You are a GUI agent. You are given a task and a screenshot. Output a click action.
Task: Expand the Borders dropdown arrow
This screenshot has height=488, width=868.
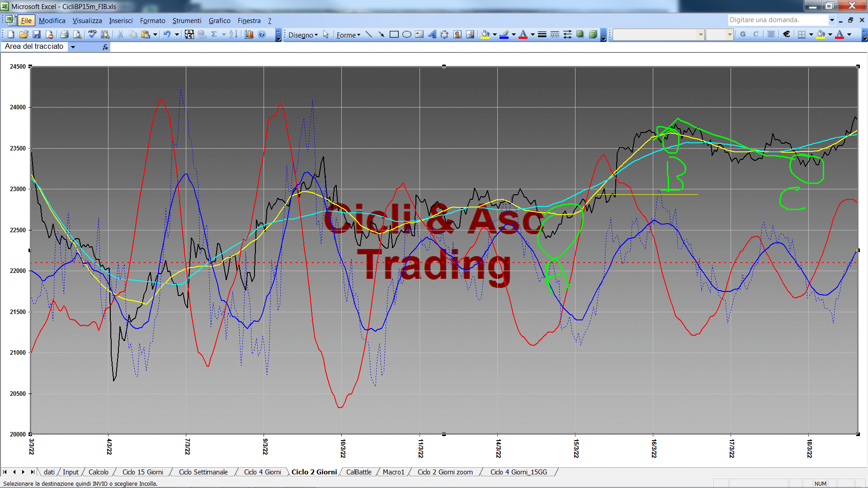[x=811, y=34]
